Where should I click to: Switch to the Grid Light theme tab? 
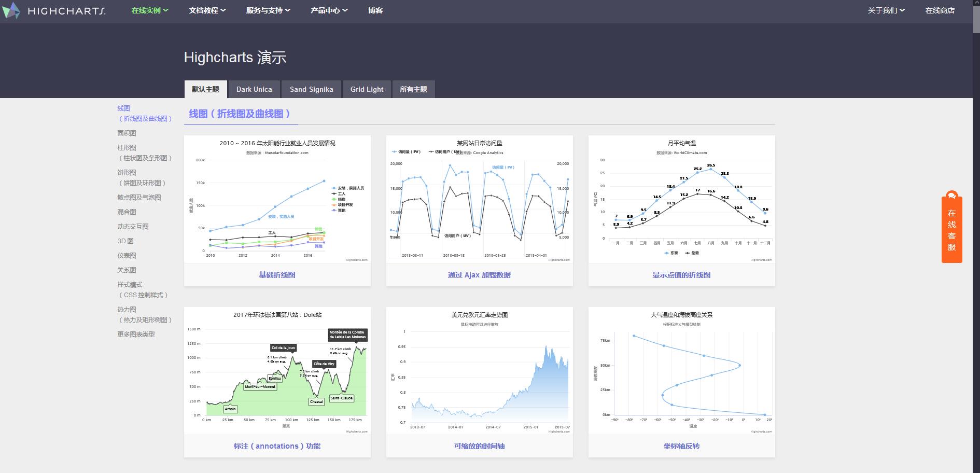click(367, 89)
